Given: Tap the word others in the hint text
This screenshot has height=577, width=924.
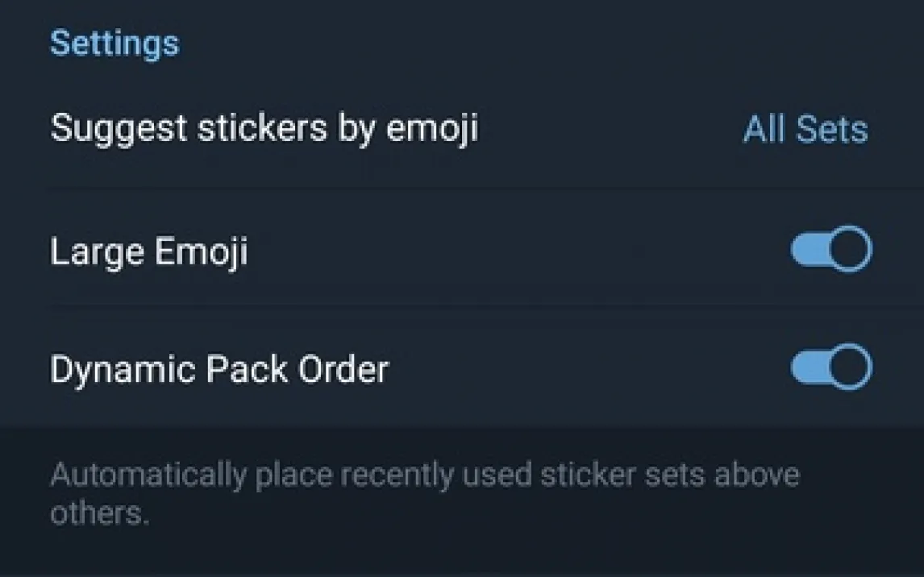Looking at the screenshot, I should pyautogui.click(x=98, y=513).
